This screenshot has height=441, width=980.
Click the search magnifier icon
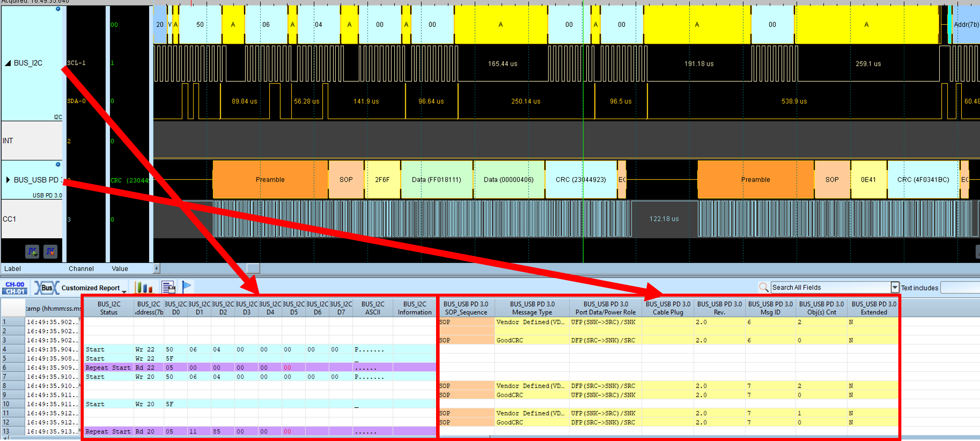coord(763,288)
